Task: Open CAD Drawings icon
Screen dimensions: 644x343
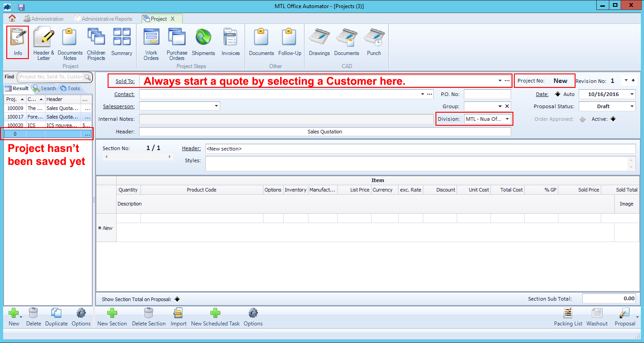Action: (x=319, y=42)
